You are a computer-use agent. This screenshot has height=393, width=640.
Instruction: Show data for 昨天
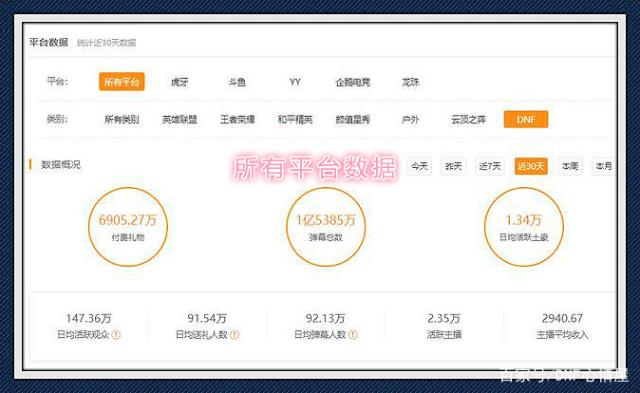point(453,166)
